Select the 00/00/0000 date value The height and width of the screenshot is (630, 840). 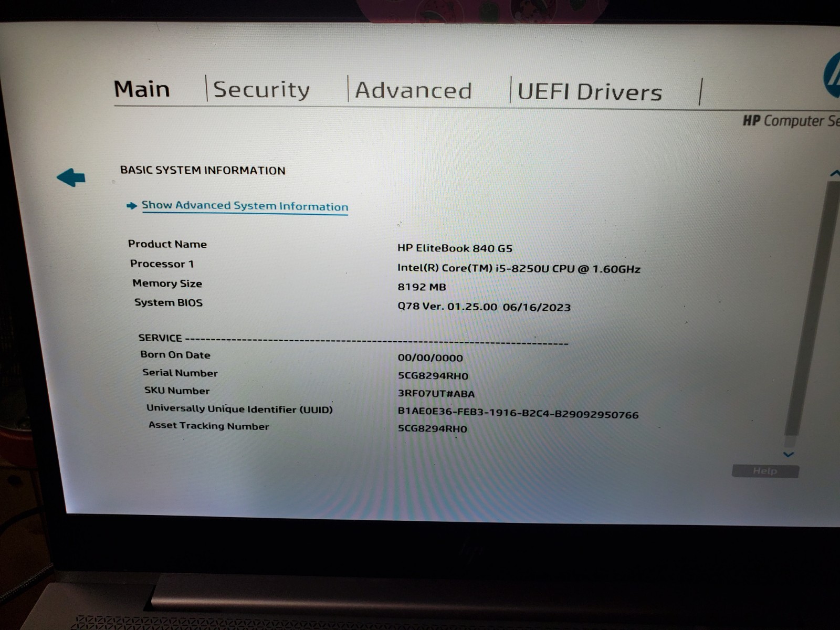tap(430, 358)
